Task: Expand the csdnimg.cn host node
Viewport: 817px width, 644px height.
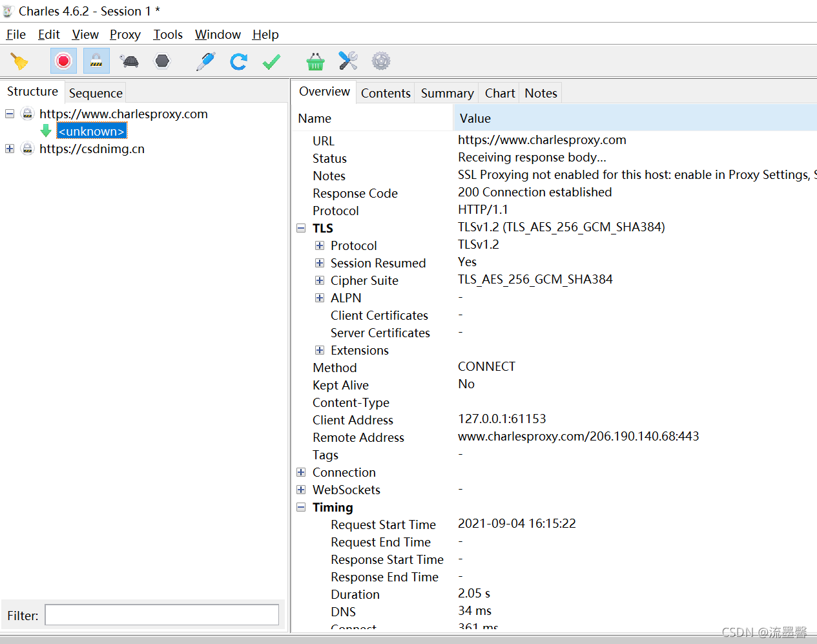Action: (10, 149)
